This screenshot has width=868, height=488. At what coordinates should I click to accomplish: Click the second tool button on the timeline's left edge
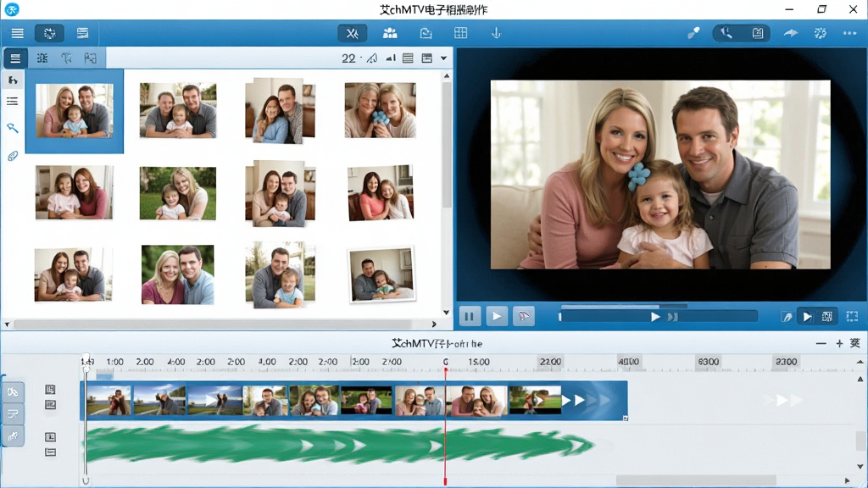click(x=13, y=413)
